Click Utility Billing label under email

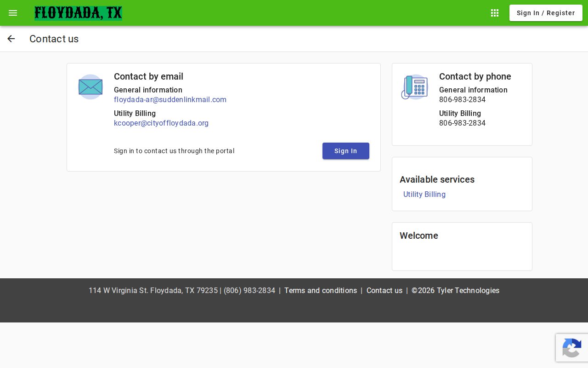[135, 114]
